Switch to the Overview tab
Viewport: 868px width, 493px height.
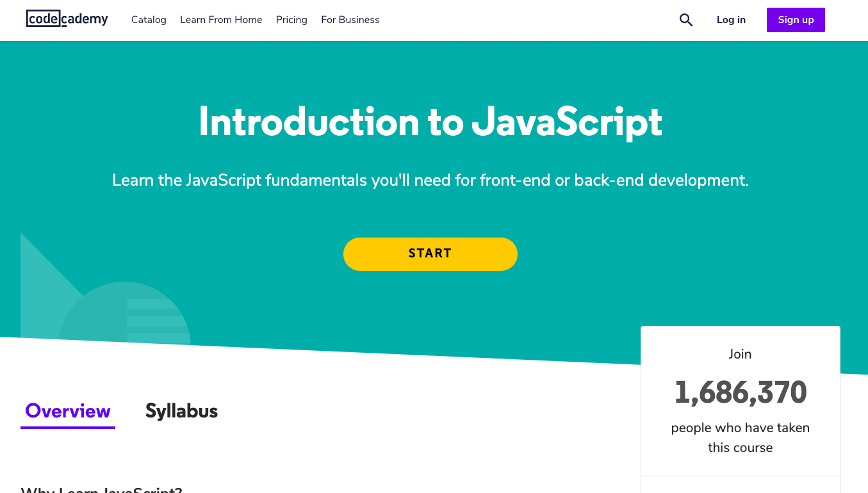pyautogui.click(x=68, y=410)
